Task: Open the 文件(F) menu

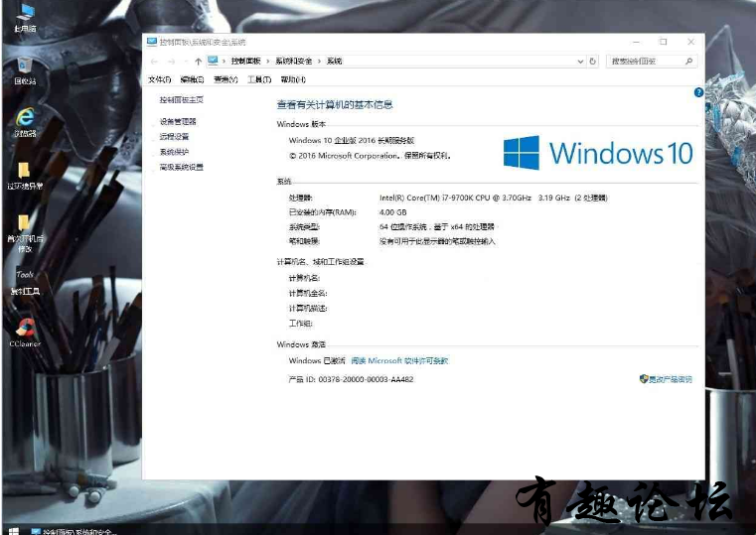Action: click(x=160, y=79)
